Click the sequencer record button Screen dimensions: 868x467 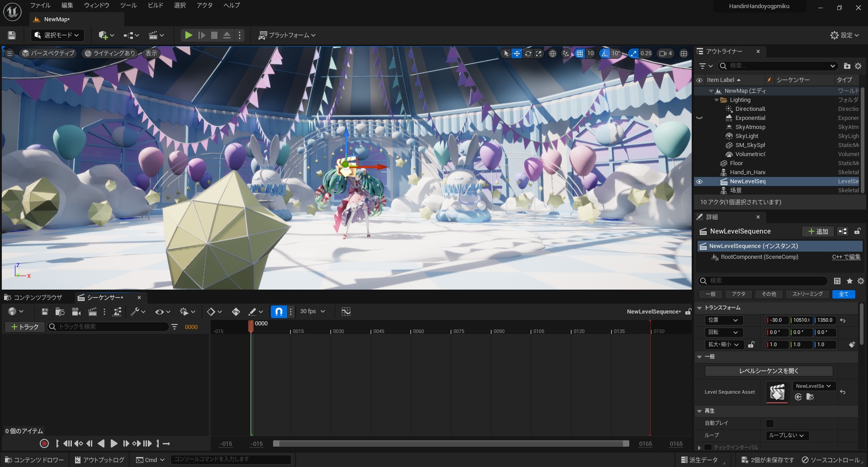[44, 443]
